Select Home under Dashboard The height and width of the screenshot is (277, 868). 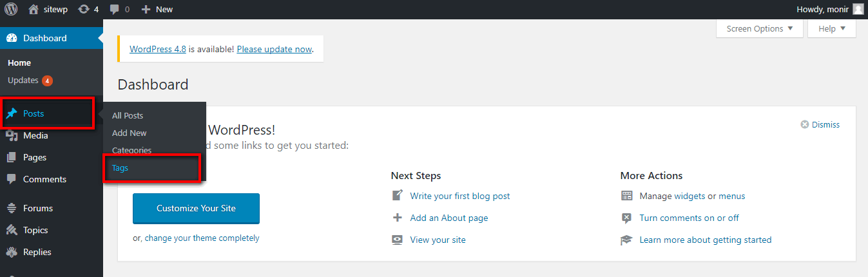tap(19, 62)
